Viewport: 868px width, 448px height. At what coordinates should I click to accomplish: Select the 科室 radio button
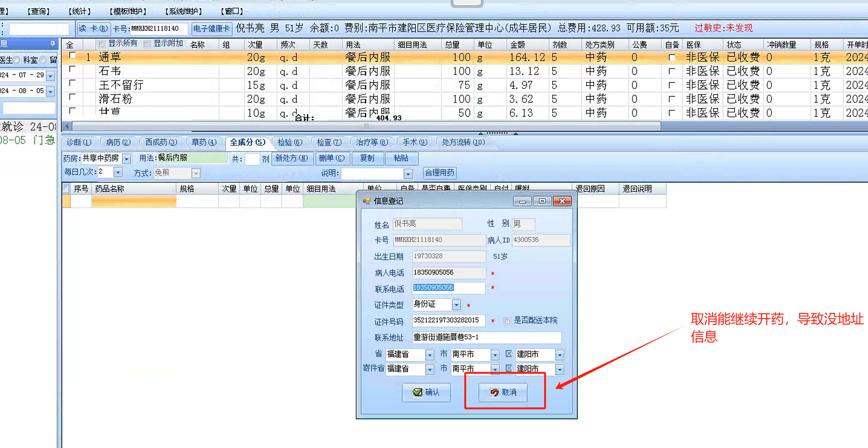pos(43,60)
